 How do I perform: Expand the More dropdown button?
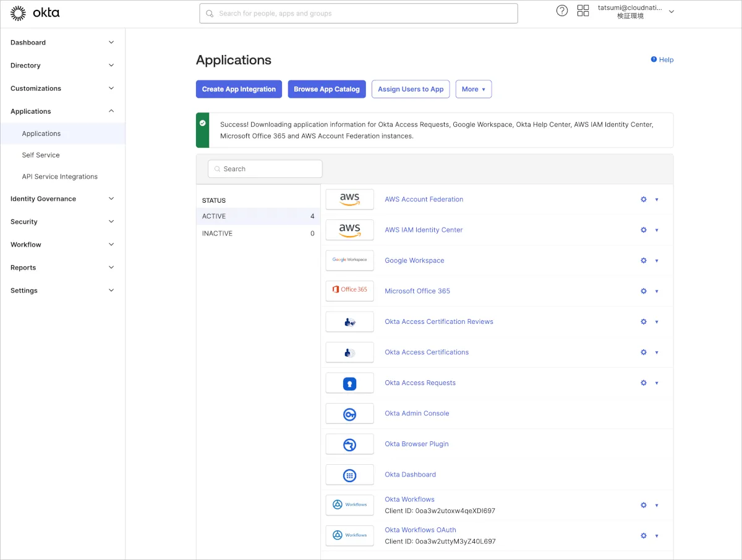point(473,89)
